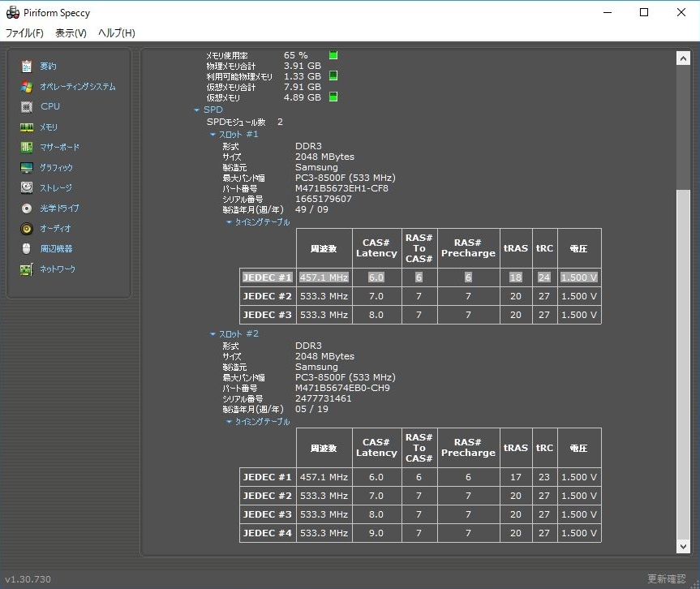Click serial number 2477731461
The height and width of the screenshot is (589, 700).
click(x=323, y=398)
